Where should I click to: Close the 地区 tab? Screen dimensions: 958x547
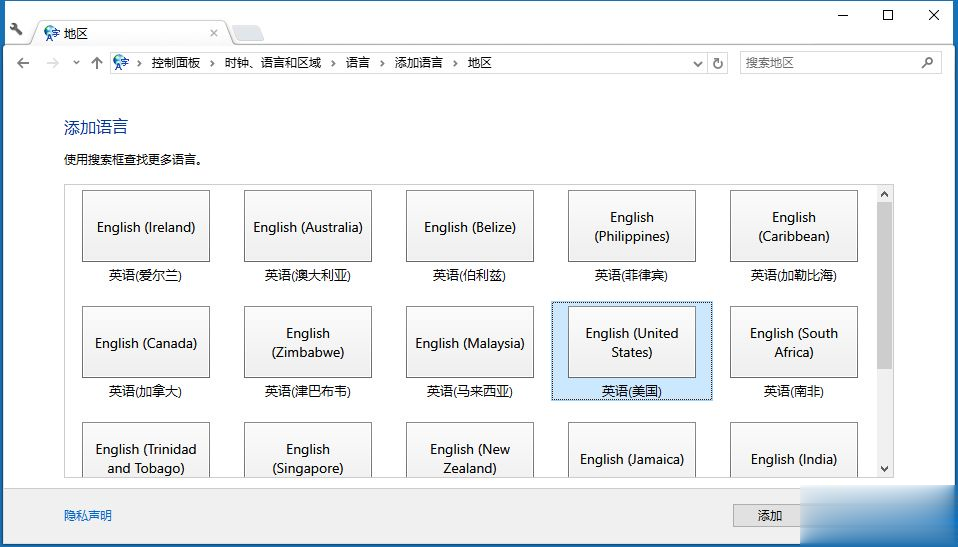pyautogui.click(x=214, y=33)
